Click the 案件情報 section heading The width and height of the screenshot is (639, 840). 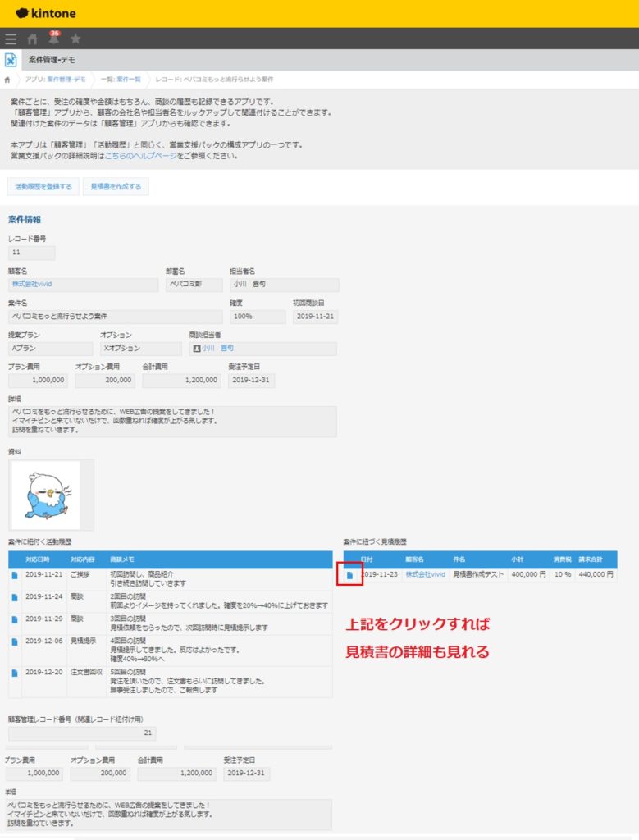coord(25,220)
